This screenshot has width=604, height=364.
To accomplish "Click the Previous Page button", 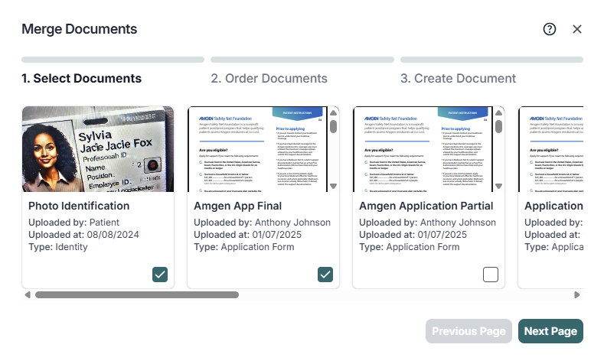I will pos(469,331).
